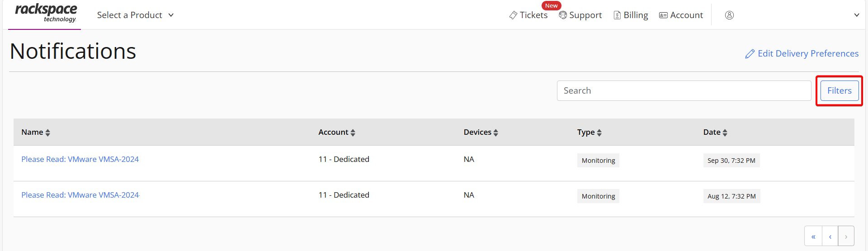Open the Filters button

point(840,90)
